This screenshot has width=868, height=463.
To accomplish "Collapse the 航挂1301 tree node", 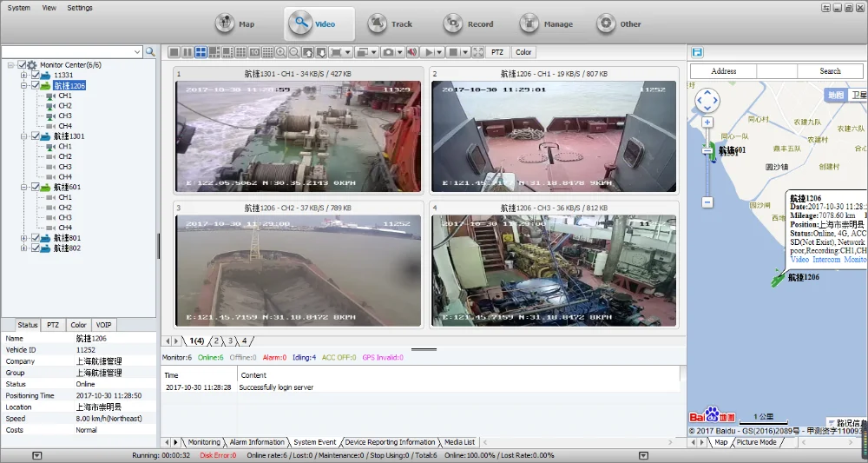I will point(23,136).
